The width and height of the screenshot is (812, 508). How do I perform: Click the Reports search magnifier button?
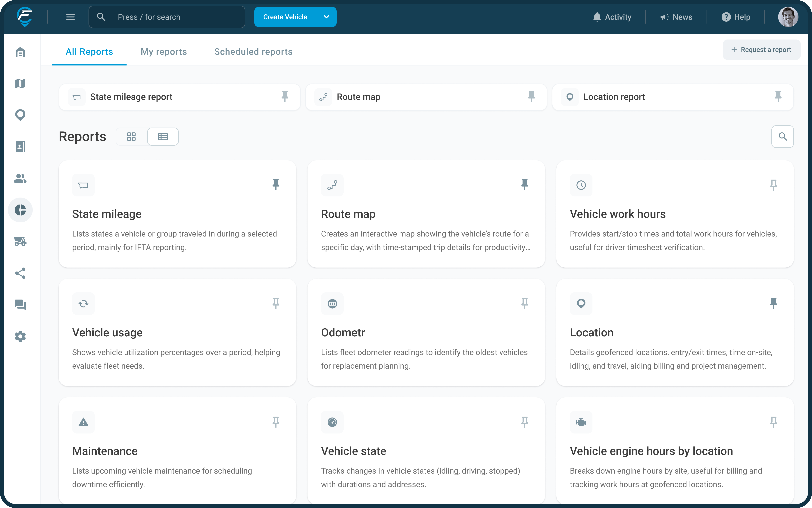pos(782,137)
